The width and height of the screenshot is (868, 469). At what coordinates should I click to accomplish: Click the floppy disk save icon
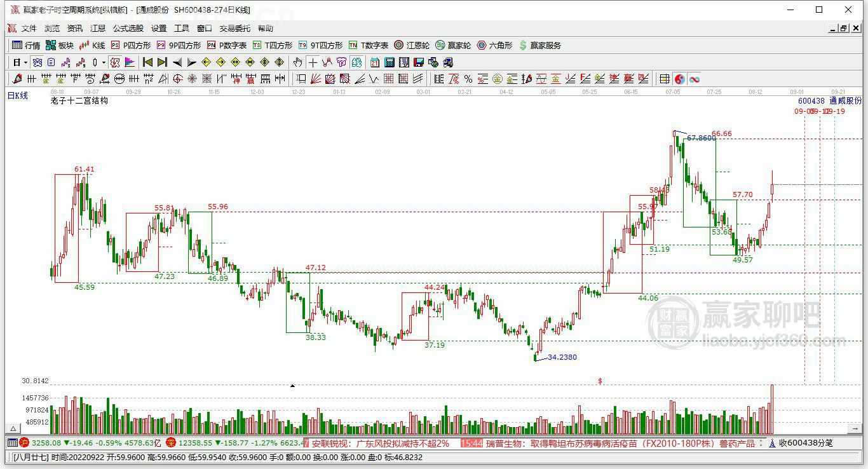tap(419, 62)
